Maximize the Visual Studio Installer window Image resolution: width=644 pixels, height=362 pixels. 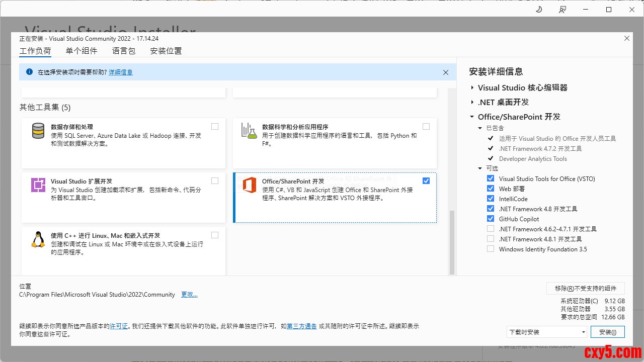click(609, 10)
